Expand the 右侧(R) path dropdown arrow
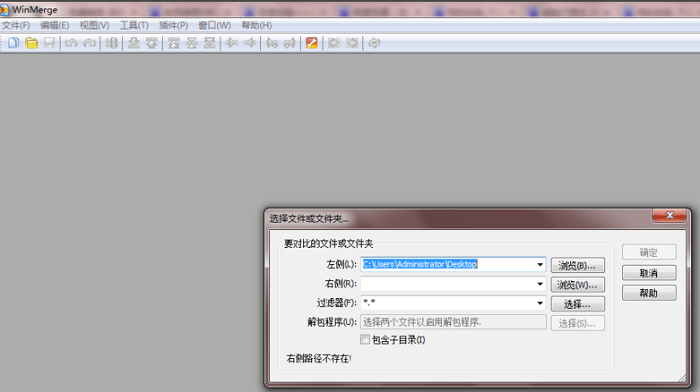The width and height of the screenshot is (700, 392). tap(540, 284)
